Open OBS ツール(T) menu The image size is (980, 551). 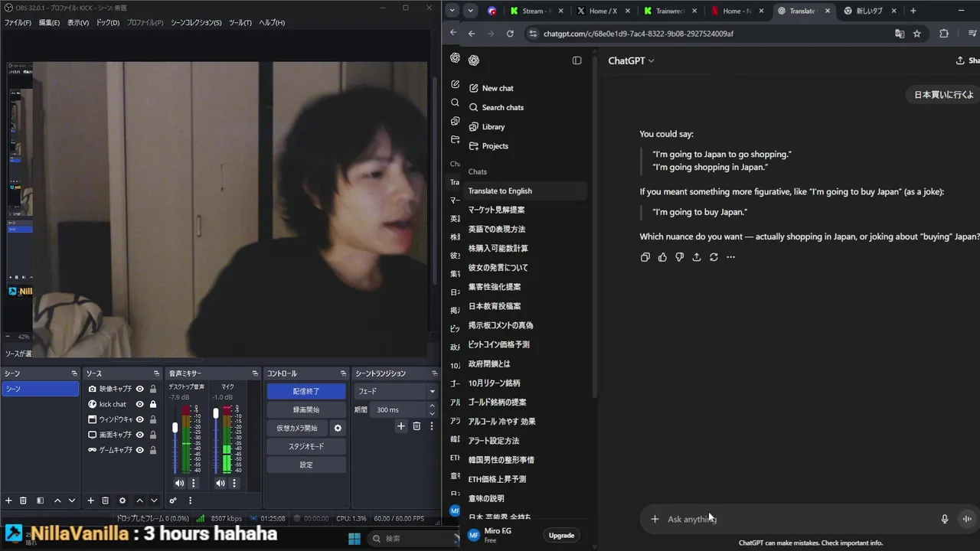[x=240, y=23]
